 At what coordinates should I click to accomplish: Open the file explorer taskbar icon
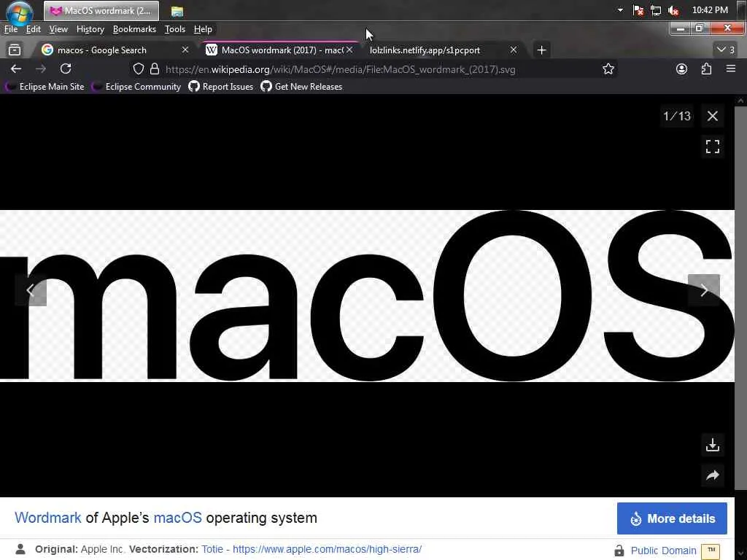point(177,11)
